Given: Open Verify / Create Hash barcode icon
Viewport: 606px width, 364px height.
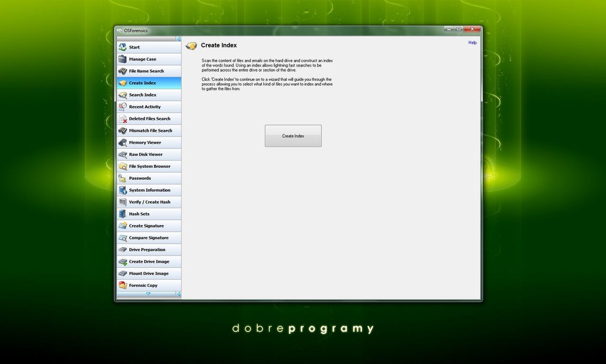Looking at the screenshot, I should point(123,202).
